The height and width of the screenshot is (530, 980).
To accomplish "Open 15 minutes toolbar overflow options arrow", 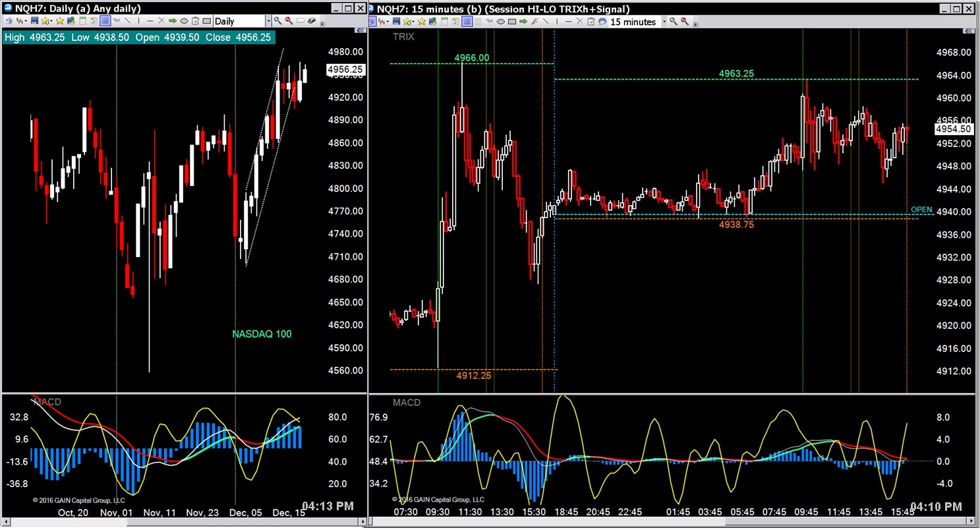I will (696, 24).
